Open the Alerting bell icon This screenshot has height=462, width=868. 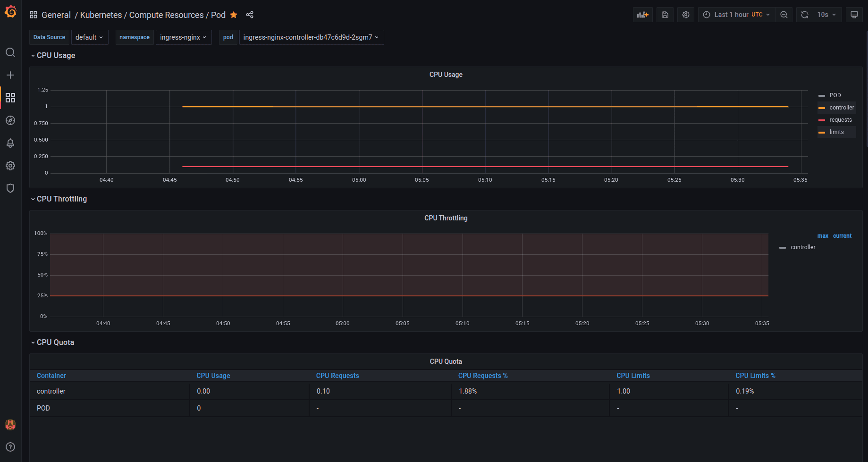(x=10, y=143)
